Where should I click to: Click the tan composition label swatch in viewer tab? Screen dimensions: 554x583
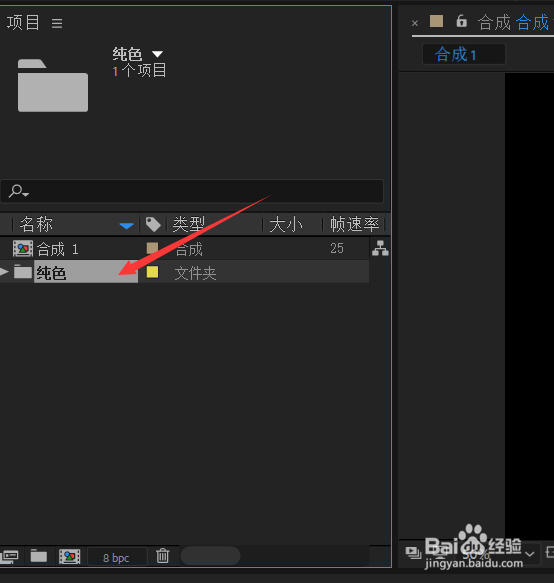pyautogui.click(x=437, y=21)
